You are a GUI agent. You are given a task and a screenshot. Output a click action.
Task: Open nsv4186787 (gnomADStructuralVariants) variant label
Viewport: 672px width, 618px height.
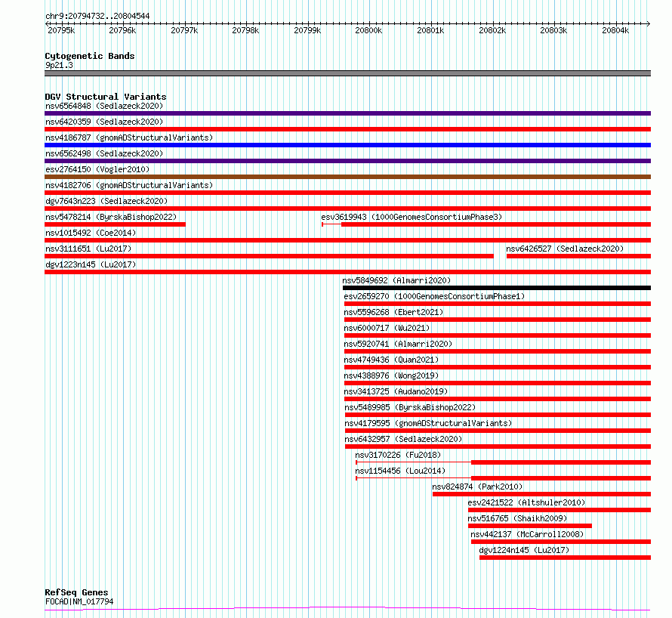[129, 138]
